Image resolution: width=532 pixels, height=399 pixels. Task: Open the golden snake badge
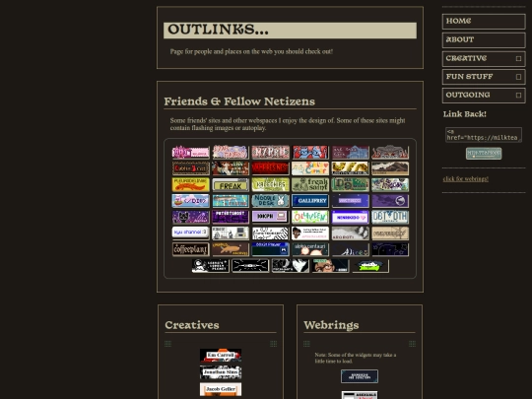(x=350, y=168)
